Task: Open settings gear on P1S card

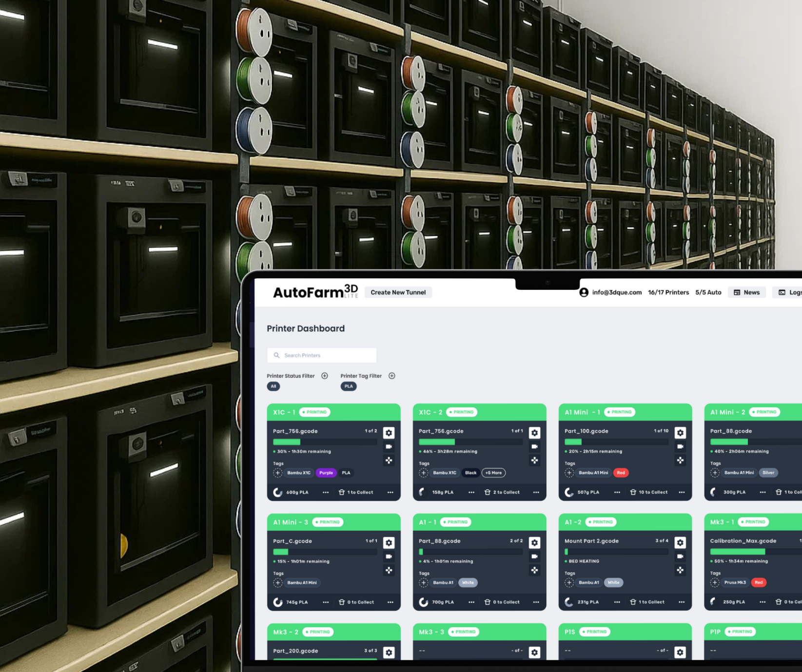Action: pyautogui.click(x=680, y=653)
